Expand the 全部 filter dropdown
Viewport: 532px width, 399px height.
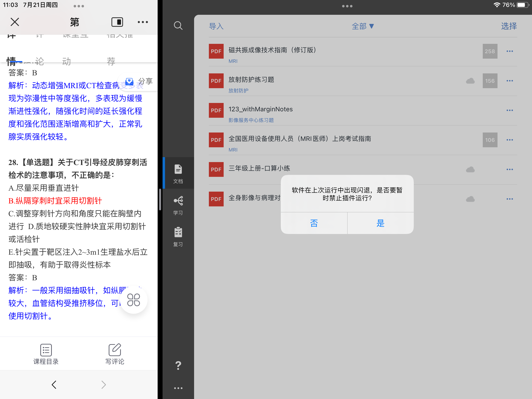tap(363, 26)
